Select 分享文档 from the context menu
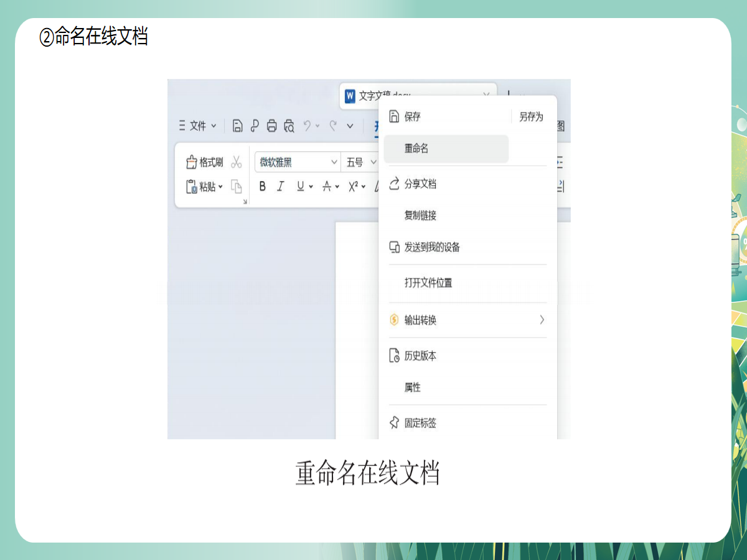The width and height of the screenshot is (747, 560). 420,184
